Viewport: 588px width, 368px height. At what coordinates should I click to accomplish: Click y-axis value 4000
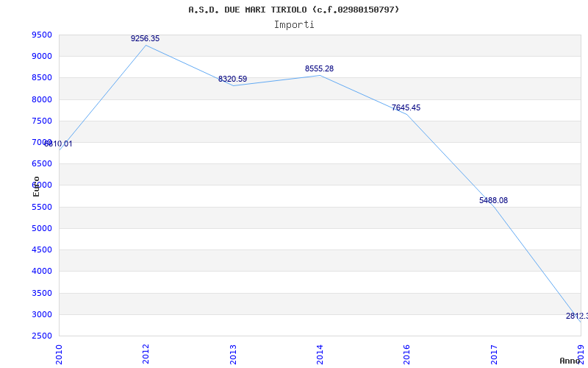tap(42, 271)
